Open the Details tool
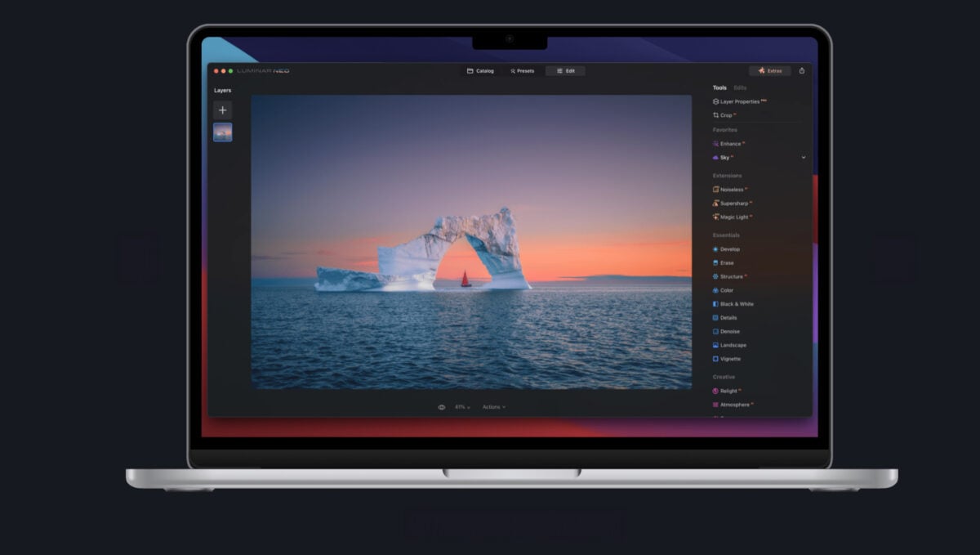Viewport: 980px width, 555px height. [x=725, y=318]
